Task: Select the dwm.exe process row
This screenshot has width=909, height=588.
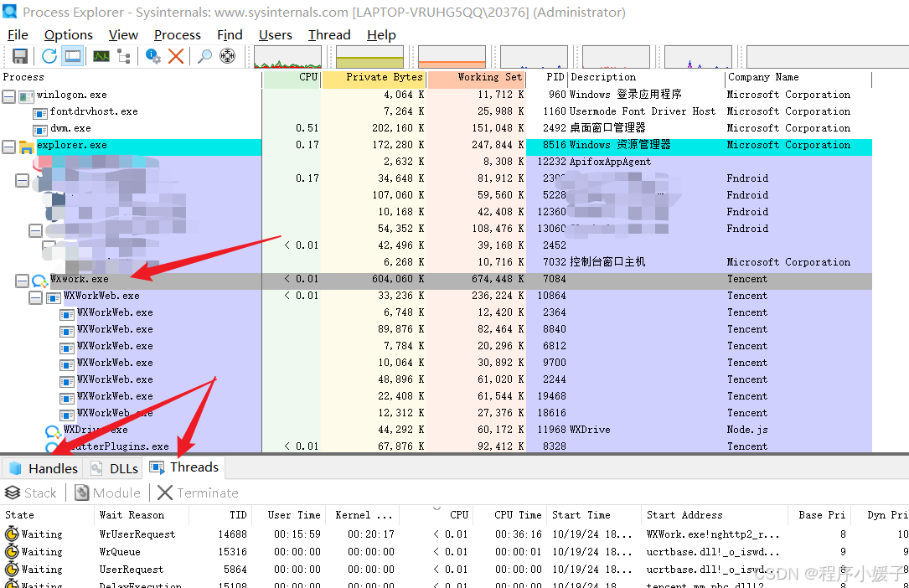Action: (436, 128)
